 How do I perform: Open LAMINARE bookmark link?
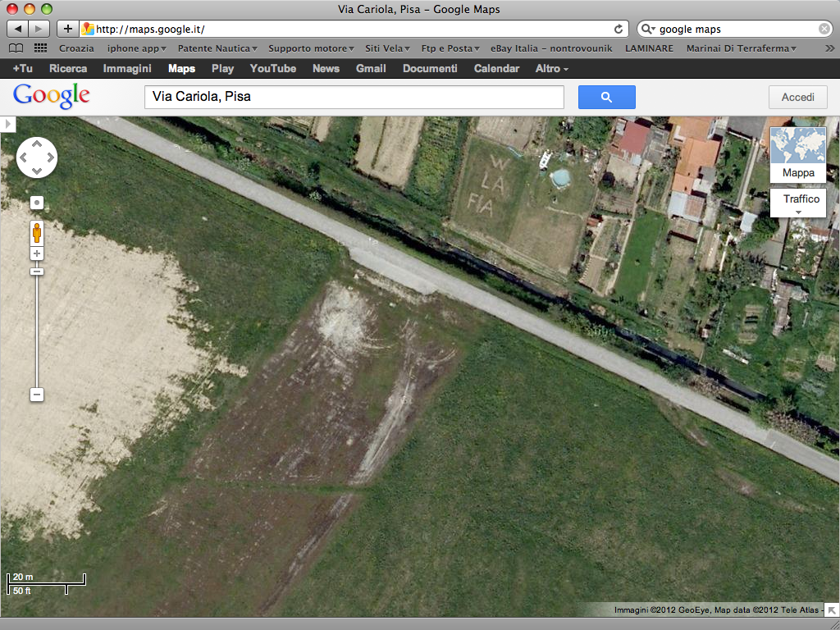649,48
